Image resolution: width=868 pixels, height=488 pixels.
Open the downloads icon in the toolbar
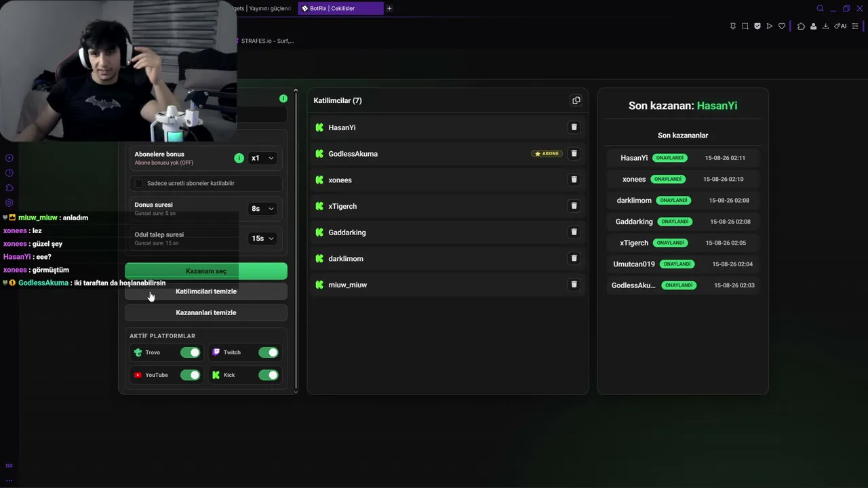825,26
